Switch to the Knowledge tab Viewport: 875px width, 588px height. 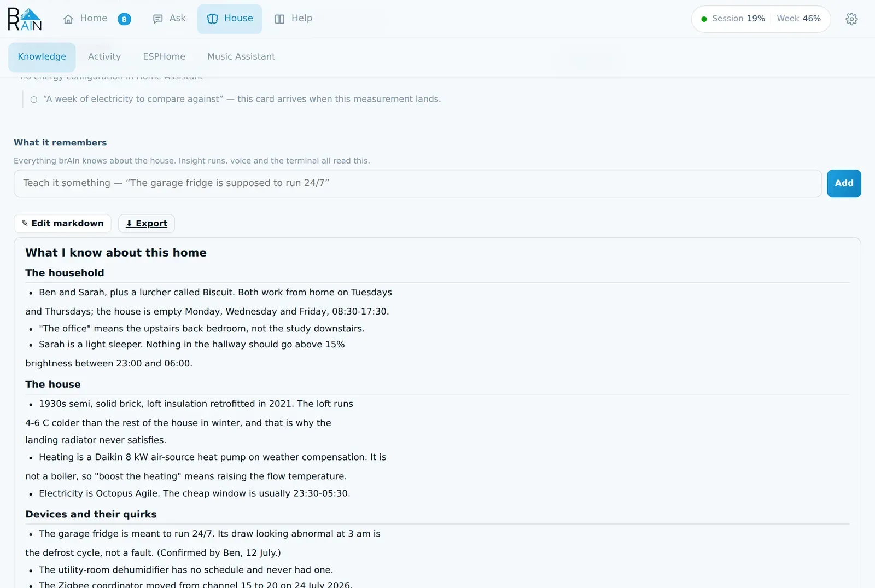click(x=42, y=57)
